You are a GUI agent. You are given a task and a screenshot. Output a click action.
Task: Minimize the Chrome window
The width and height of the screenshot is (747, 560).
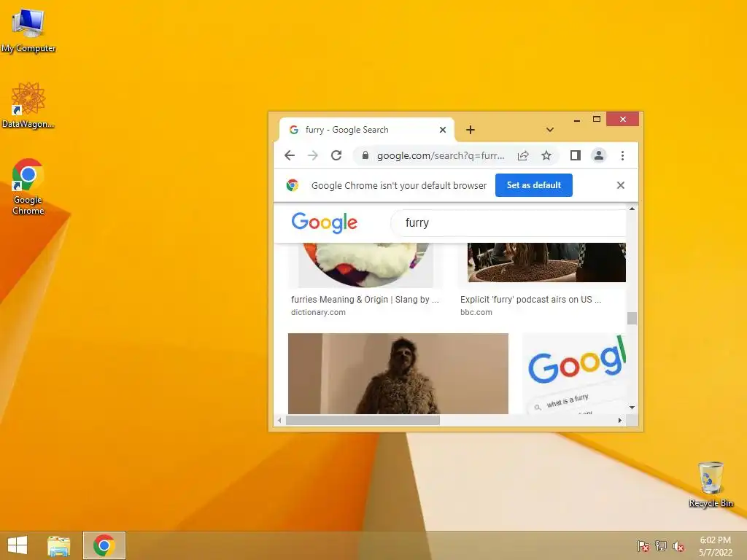577,120
